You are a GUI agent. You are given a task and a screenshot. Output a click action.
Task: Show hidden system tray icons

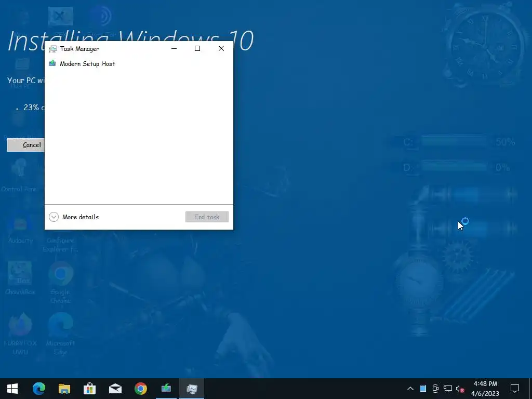point(410,389)
